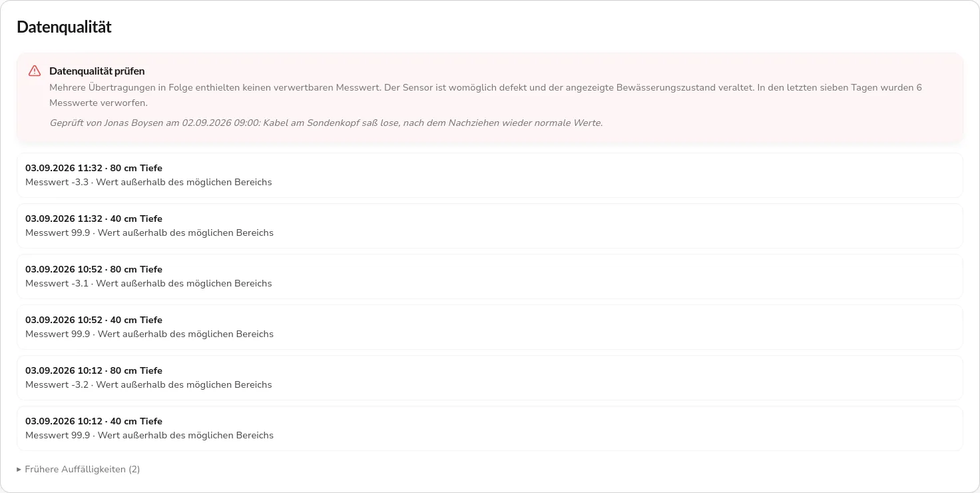This screenshot has height=493, width=980.
Task: Open the 03.09.2026 10:52 · 80 cm Tiefe entry
Action: click(x=490, y=276)
